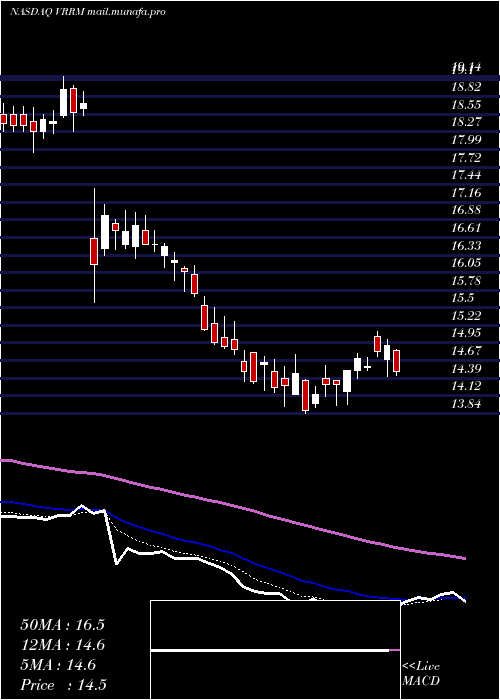Select the 14.95 price axis label

tap(467, 333)
